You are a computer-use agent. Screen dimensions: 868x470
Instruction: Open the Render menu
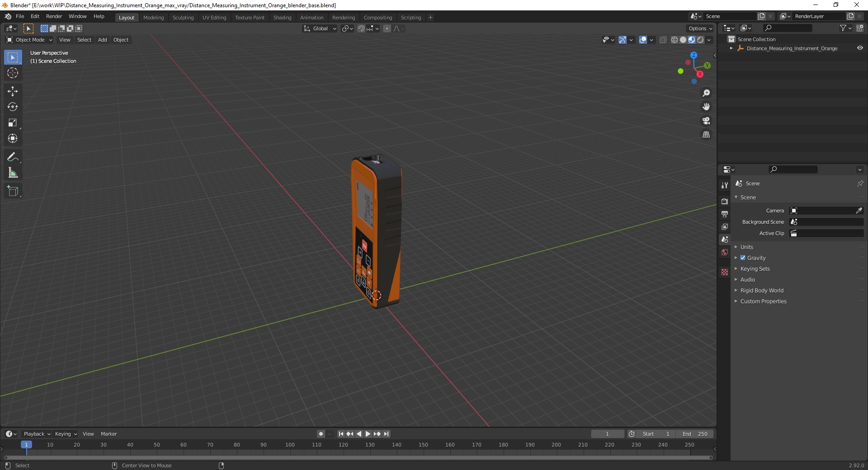coord(54,16)
